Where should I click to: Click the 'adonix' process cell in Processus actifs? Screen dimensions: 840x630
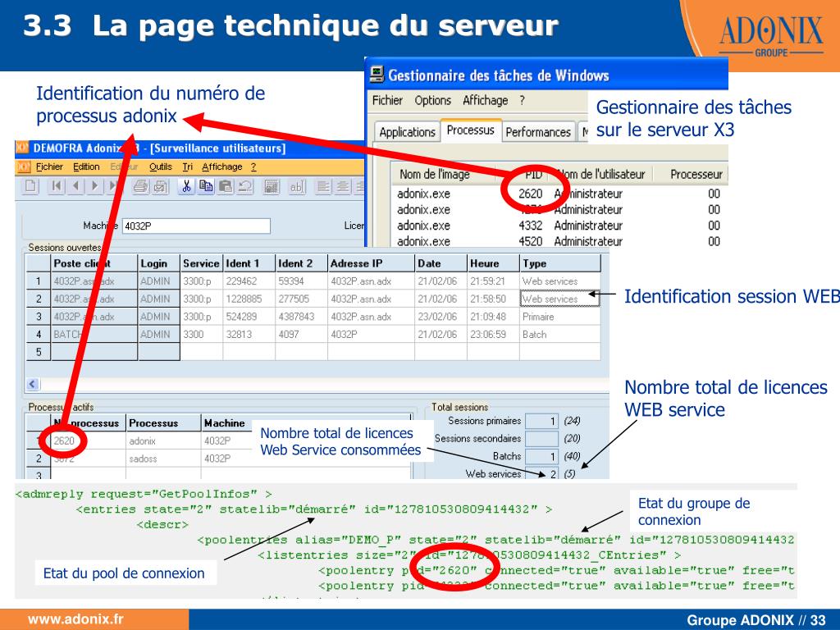[163, 441]
